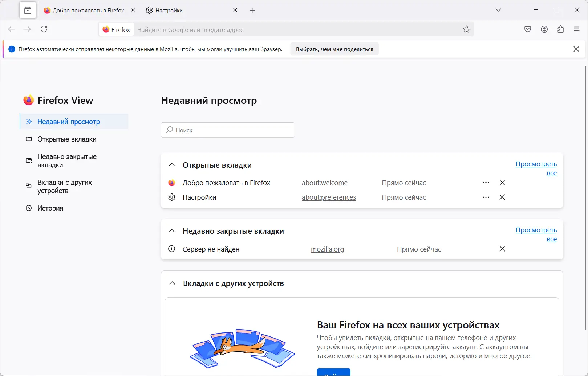Click the reload page icon
This screenshot has height=376, width=588.
coord(44,29)
